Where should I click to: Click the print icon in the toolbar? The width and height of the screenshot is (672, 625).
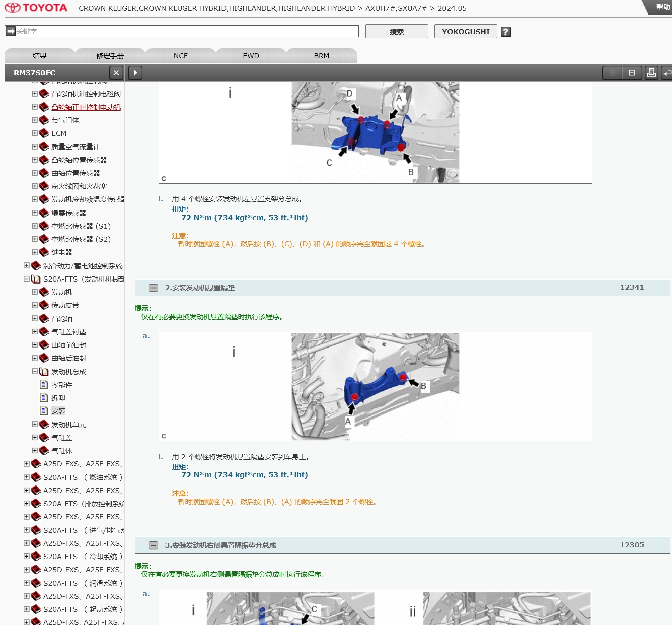(651, 73)
